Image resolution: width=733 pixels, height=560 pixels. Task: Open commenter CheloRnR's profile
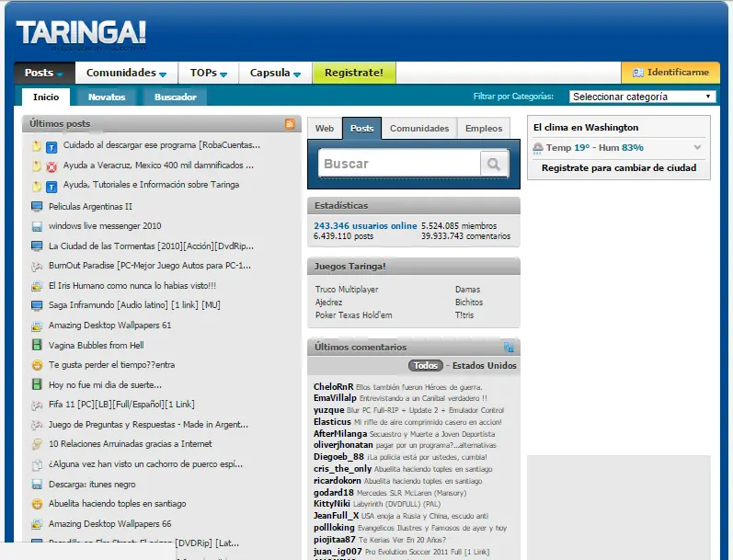click(x=333, y=386)
